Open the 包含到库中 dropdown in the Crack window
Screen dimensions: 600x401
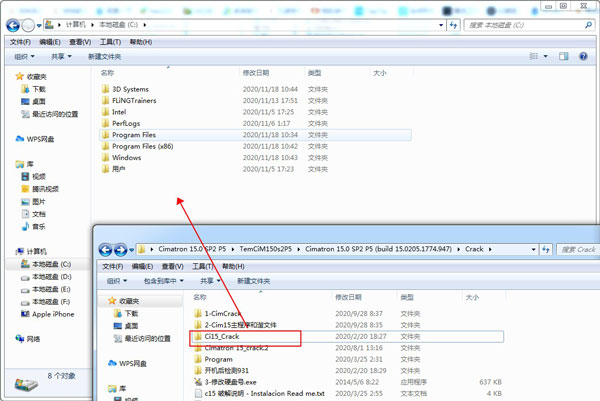click(164, 281)
